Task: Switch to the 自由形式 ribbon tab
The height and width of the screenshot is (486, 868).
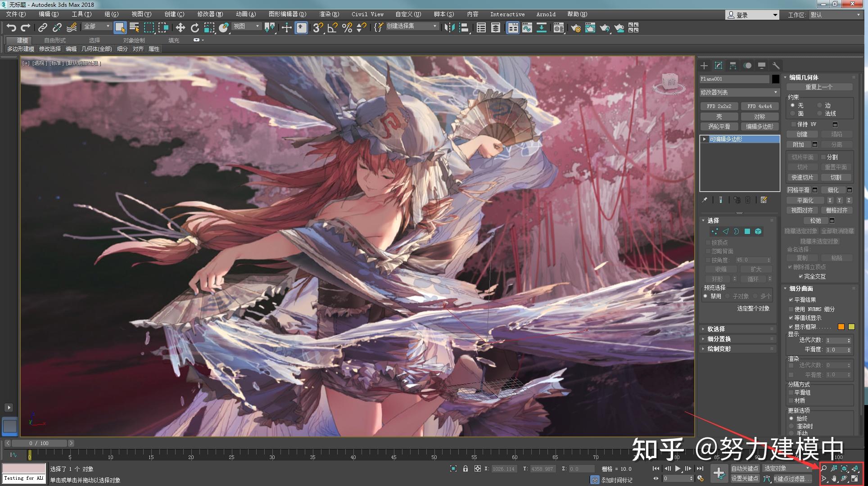Action: (x=55, y=40)
